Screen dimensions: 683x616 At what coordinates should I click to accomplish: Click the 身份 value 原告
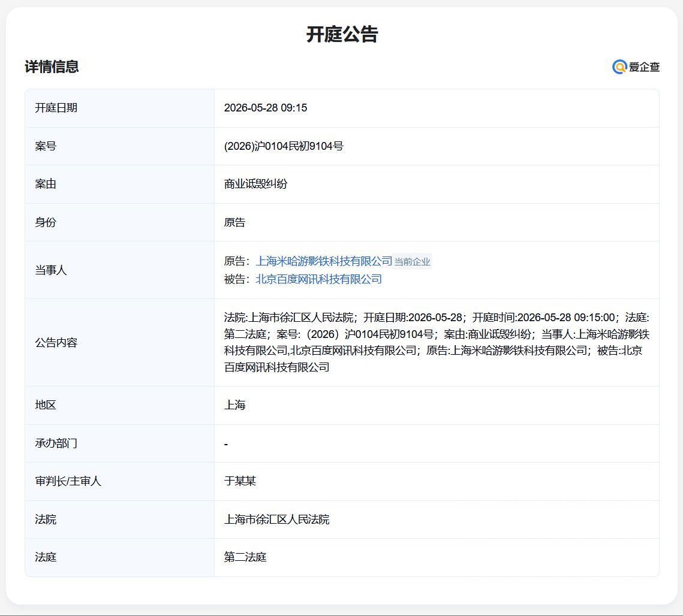tap(234, 222)
